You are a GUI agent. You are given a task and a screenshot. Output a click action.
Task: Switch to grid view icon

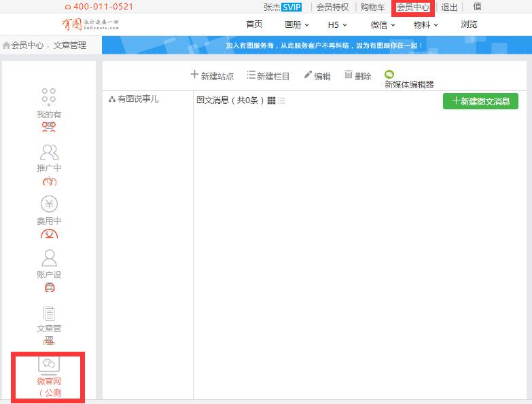271,100
